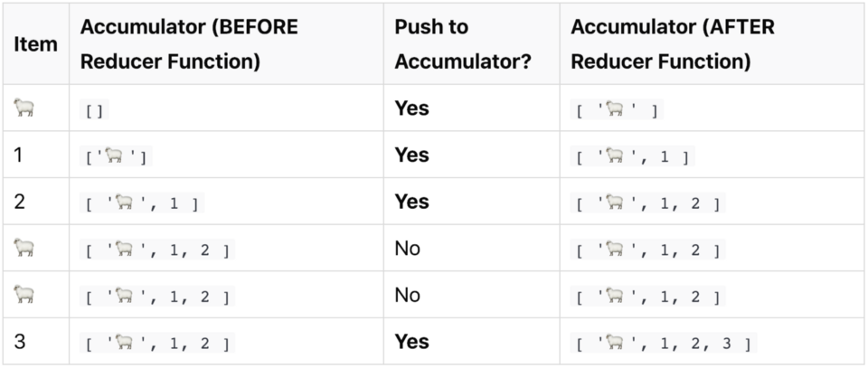This screenshot has height=368, width=868.
Task: Click sheep emoji in third row's BEFORE accumulator
Action: (x=123, y=204)
